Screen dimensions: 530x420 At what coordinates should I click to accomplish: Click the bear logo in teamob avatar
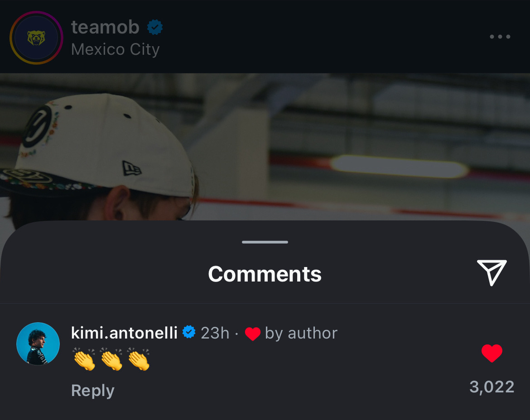tap(36, 38)
